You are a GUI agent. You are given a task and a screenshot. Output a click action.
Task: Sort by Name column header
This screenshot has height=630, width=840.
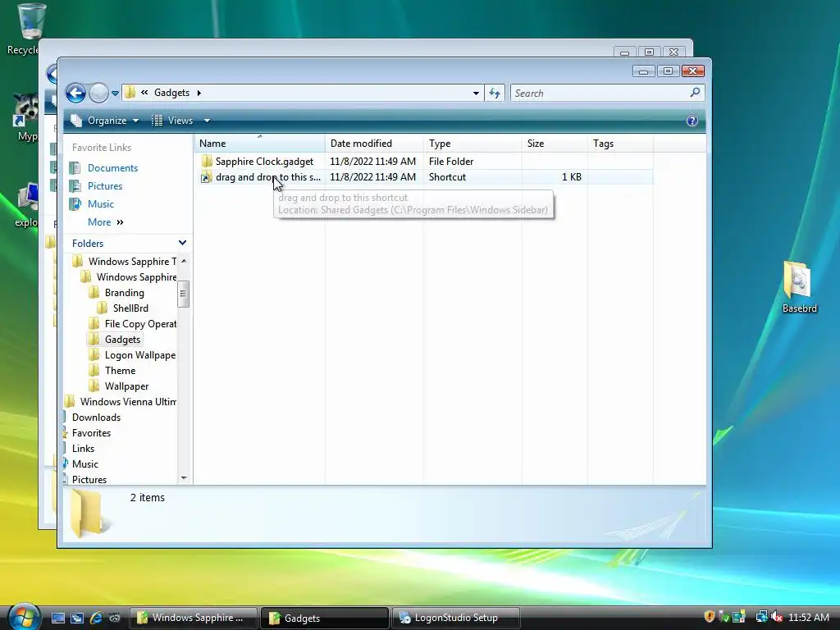pyautogui.click(x=260, y=144)
